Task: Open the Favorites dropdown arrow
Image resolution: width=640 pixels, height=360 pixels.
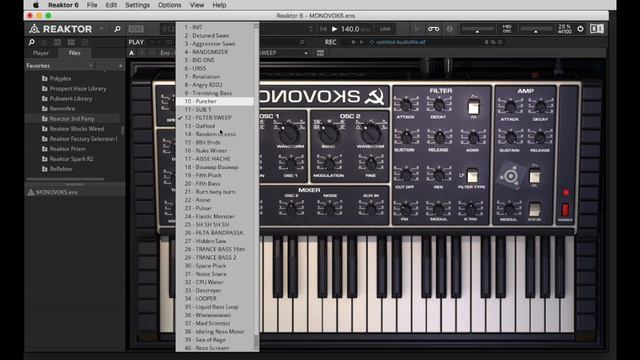Action: click(91, 66)
